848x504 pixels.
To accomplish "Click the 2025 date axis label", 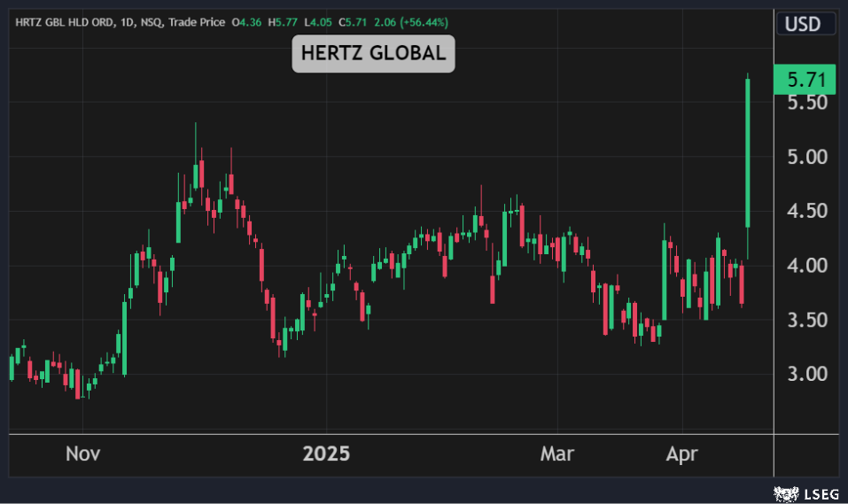I will [326, 454].
